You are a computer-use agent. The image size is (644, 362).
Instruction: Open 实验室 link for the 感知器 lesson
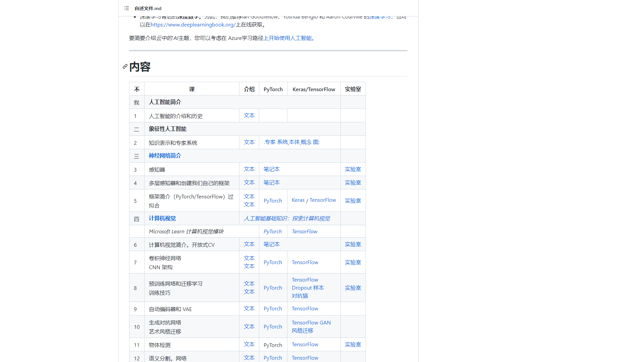point(353,169)
